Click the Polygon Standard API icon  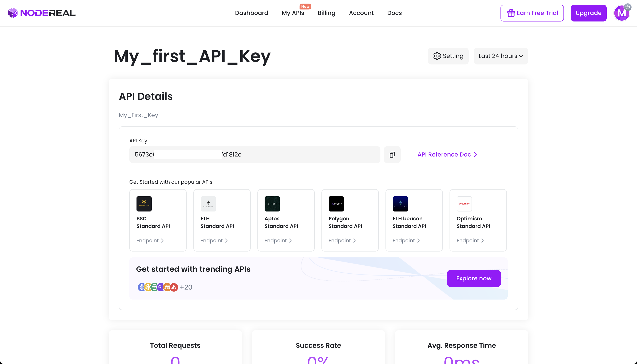(x=336, y=204)
